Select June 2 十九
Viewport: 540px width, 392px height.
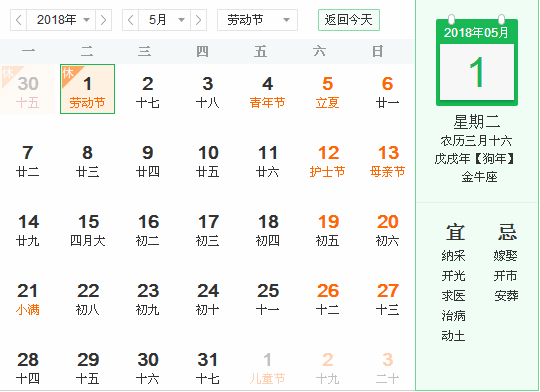[x=327, y=368]
